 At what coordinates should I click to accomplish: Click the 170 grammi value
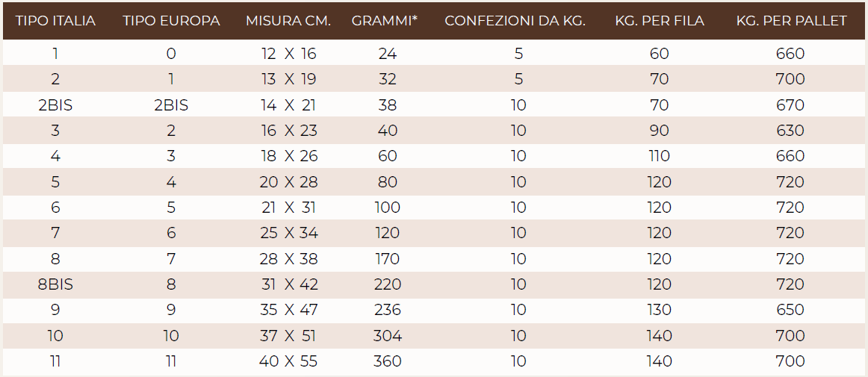point(388,259)
